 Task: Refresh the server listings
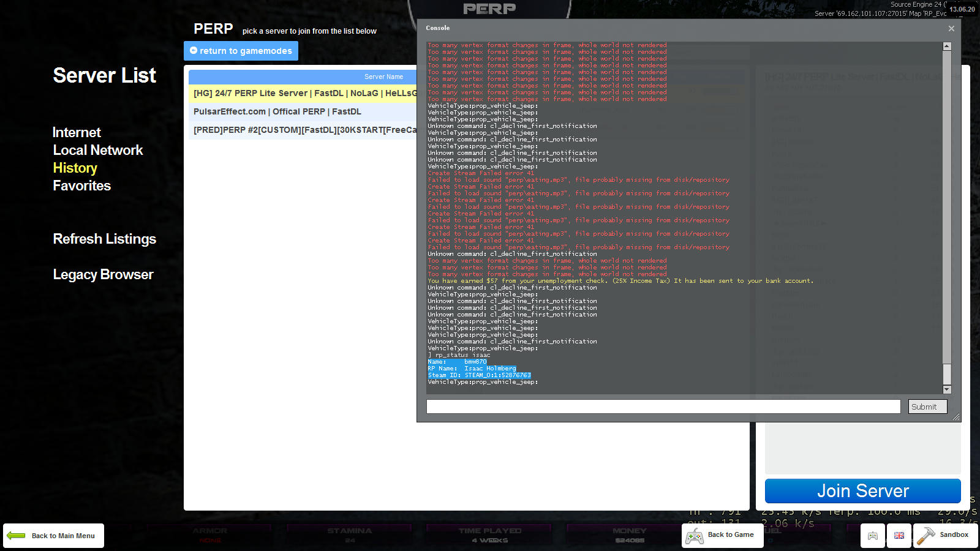(105, 239)
